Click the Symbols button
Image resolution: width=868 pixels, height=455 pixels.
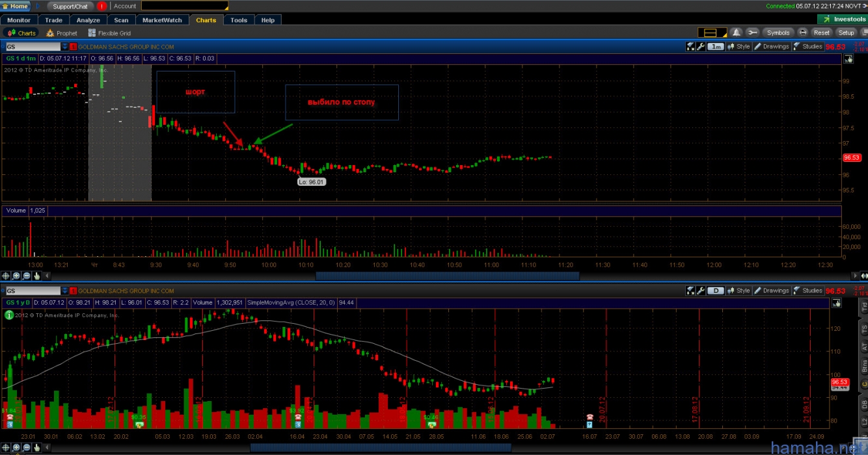point(778,32)
